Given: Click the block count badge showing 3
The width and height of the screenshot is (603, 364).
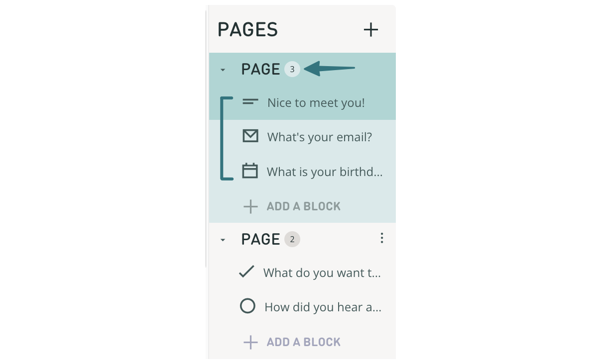Looking at the screenshot, I should pyautogui.click(x=292, y=69).
